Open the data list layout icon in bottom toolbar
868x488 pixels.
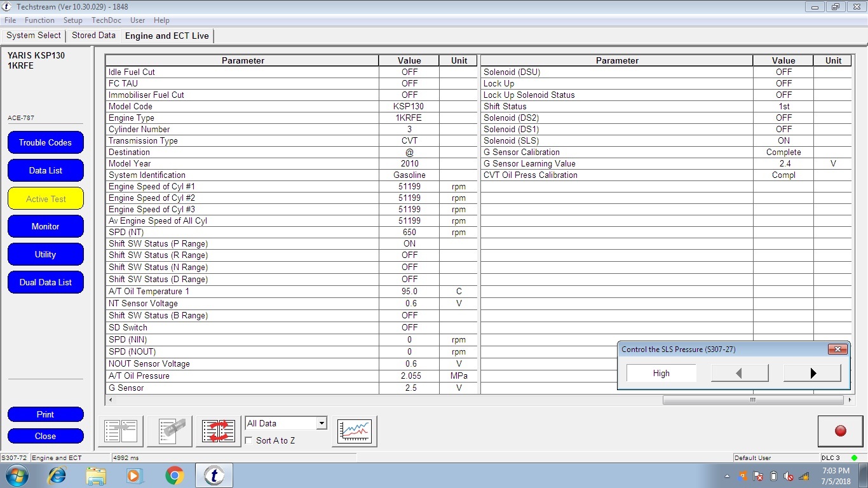[121, 431]
